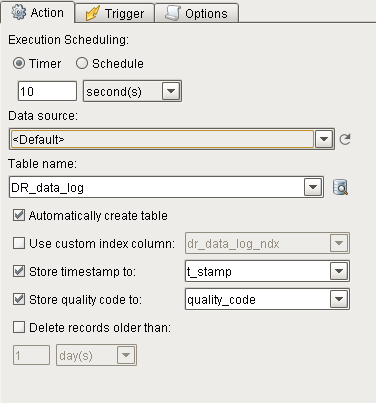The image size is (376, 403).
Task: Open the quality_code column dropdown
Action: (x=339, y=299)
